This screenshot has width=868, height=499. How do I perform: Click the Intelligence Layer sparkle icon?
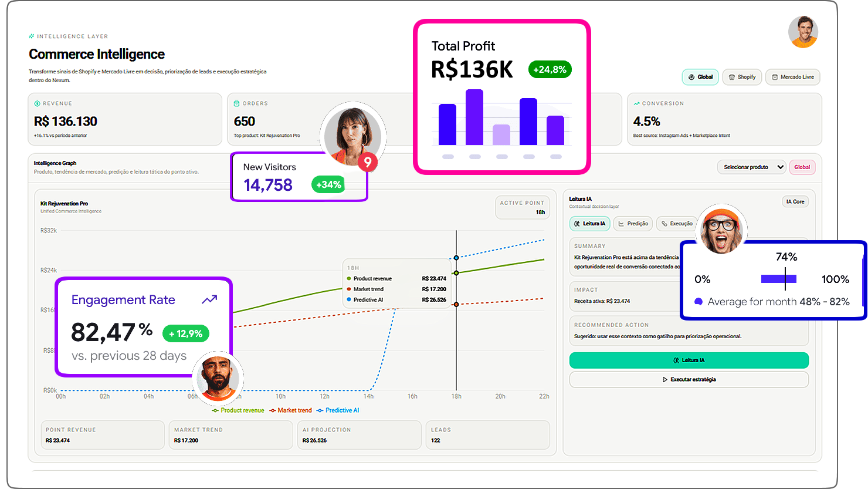tap(32, 36)
